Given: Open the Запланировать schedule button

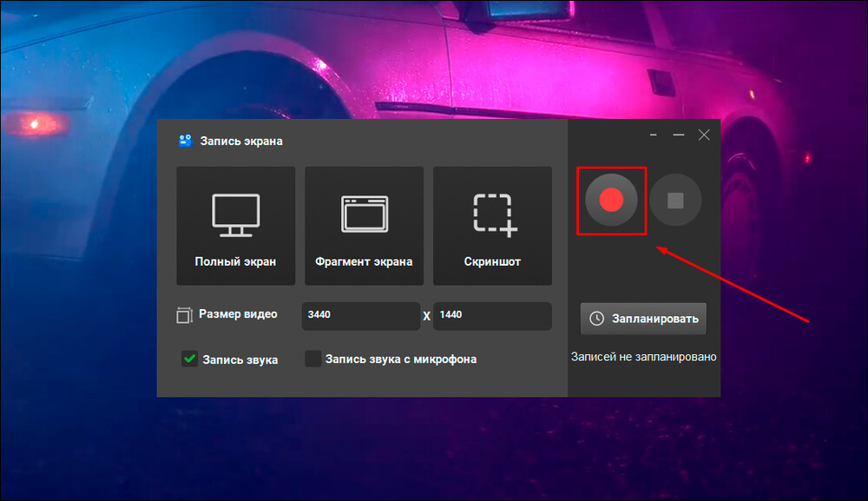Looking at the screenshot, I should coord(643,319).
